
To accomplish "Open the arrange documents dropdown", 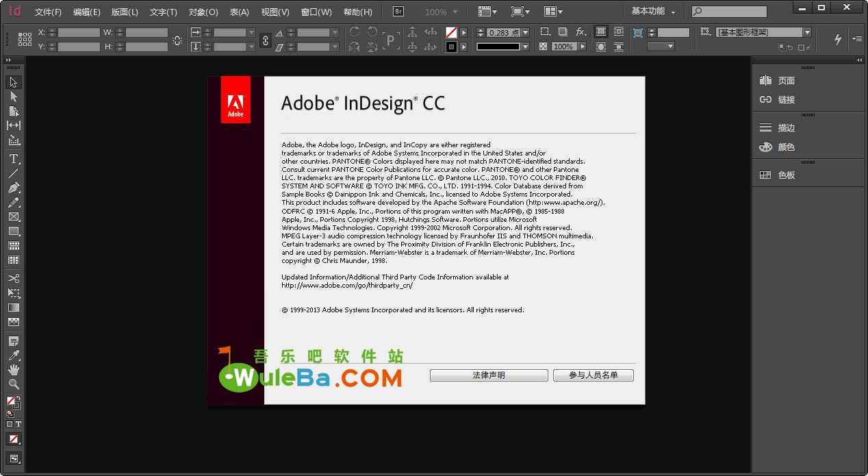I will pos(554,12).
